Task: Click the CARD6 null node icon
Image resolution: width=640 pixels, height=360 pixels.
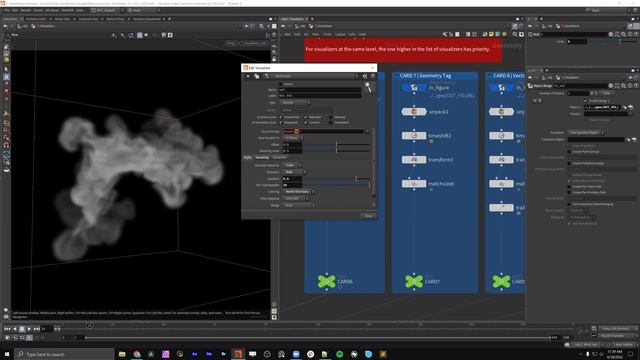Action: 327,281
